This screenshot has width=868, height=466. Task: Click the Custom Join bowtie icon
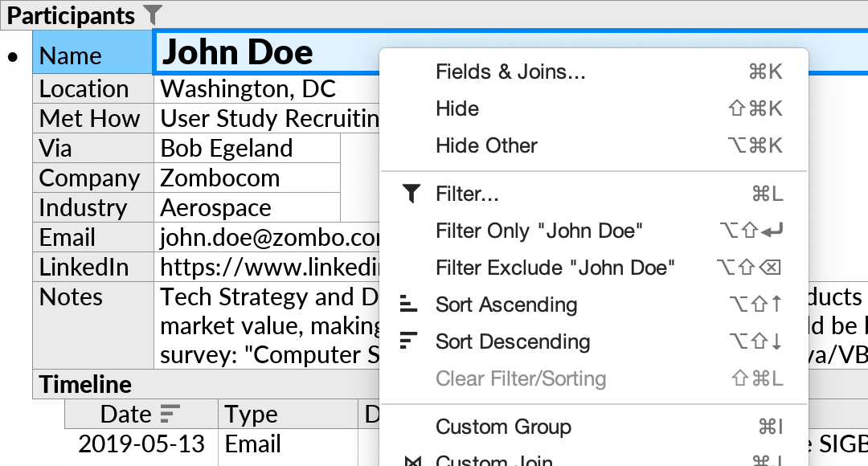[413, 460]
